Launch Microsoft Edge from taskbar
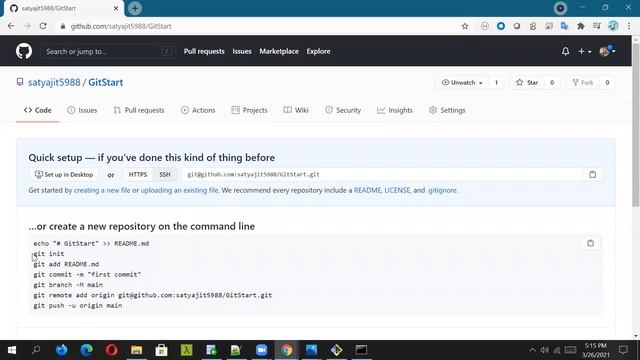Screen dimensions: 640x360 pos(87,350)
